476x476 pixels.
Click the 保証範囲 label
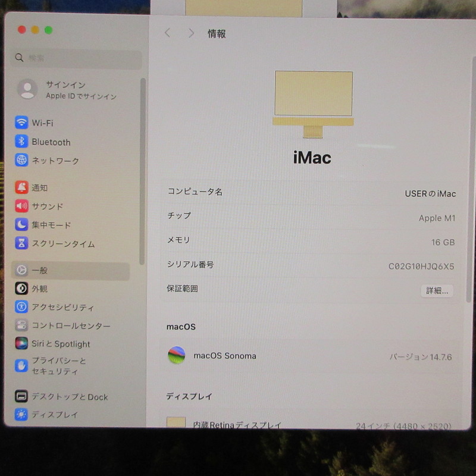point(182,289)
